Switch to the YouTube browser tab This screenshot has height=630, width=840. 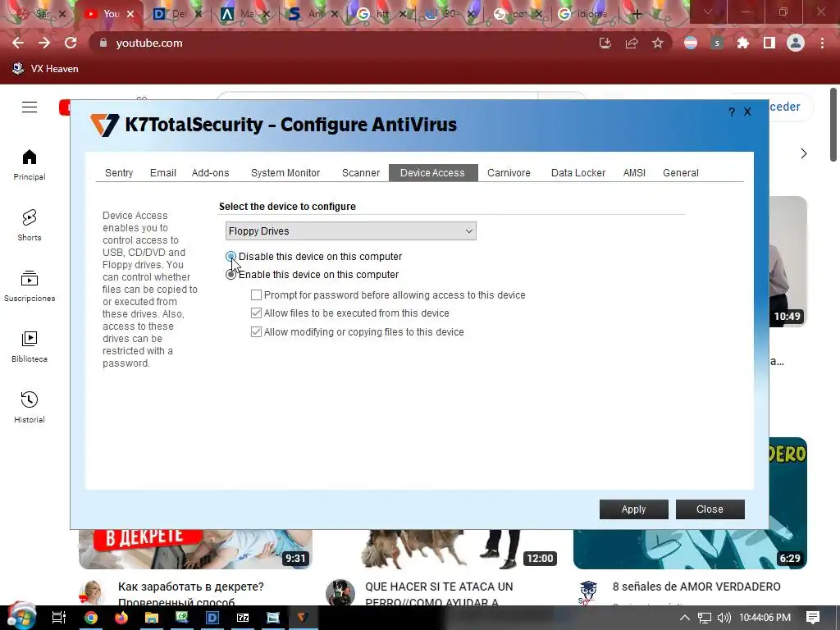(108, 14)
